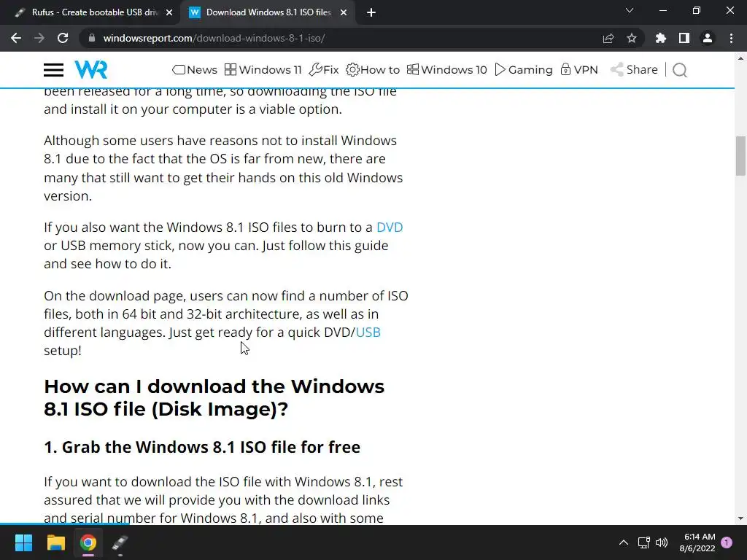Select the Download Windows 8.1 ISO tab
The width and height of the screenshot is (747, 560).
click(x=268, y=12)
